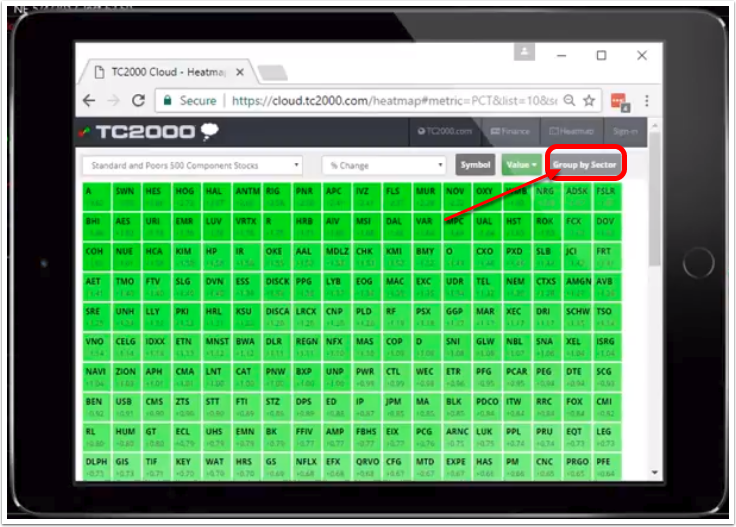The width and height of the screenshot is (736, 527).
Task: Click the DISCK stock tile
Action: point(276,287)
